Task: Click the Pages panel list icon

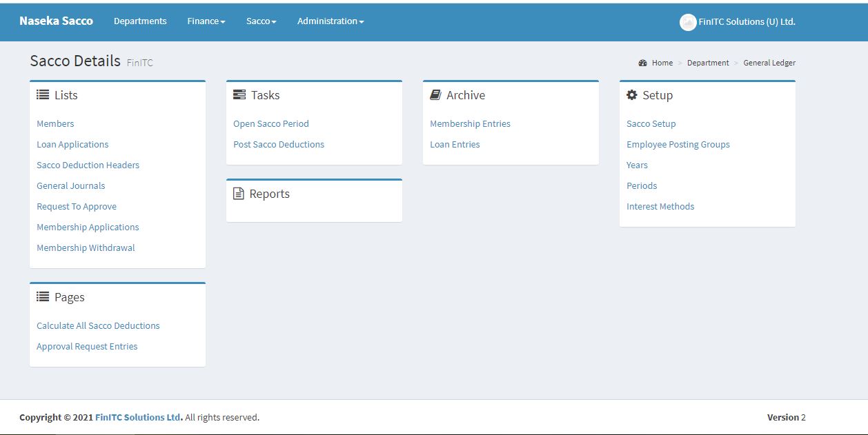Action: [x=43, y=297]
